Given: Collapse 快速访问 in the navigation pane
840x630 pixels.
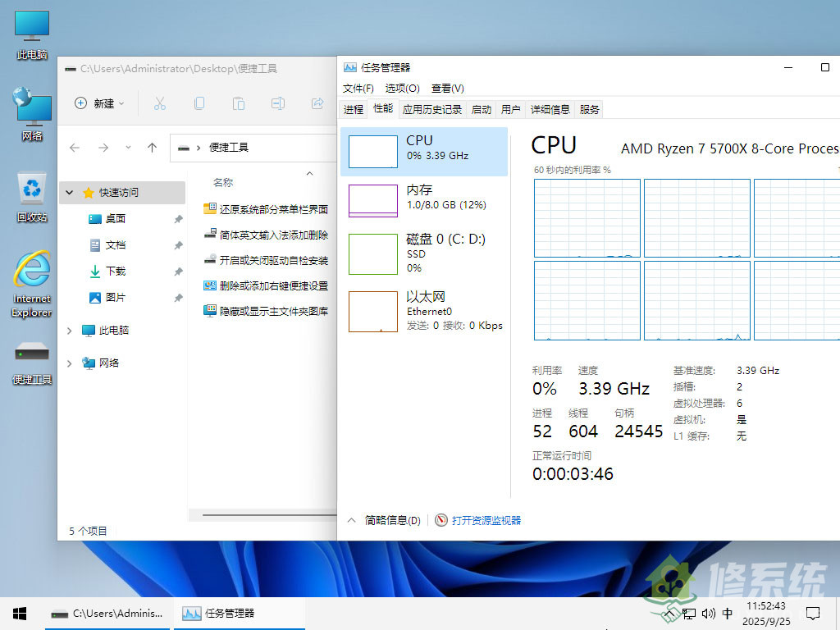Looking at the screenshot, I should [x=70, y=192].
